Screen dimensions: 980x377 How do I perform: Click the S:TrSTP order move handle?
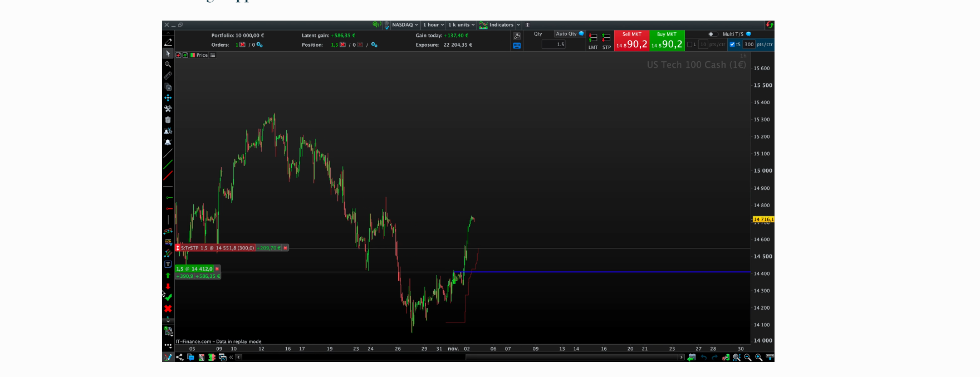pyautogui.click(x=178, y=248)
